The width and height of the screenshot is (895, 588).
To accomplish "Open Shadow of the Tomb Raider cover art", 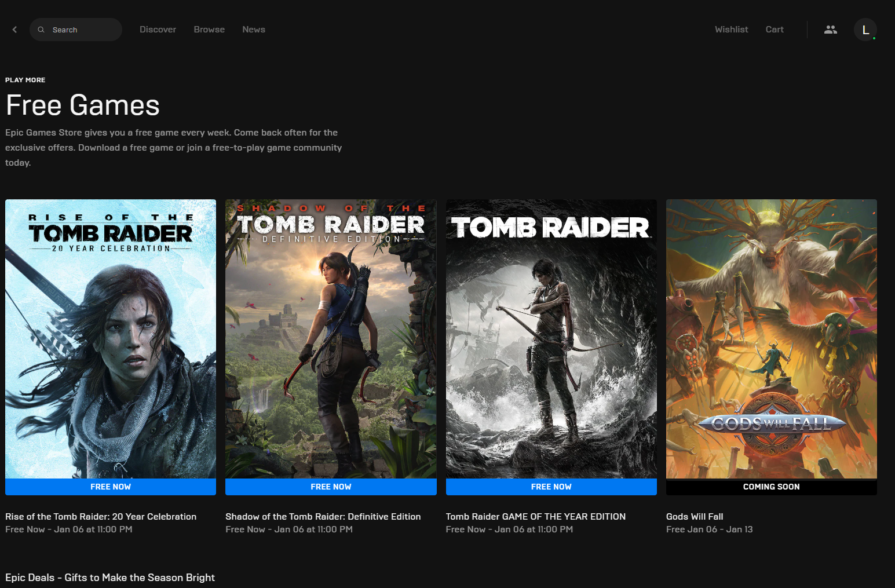I will click(331, 339).
